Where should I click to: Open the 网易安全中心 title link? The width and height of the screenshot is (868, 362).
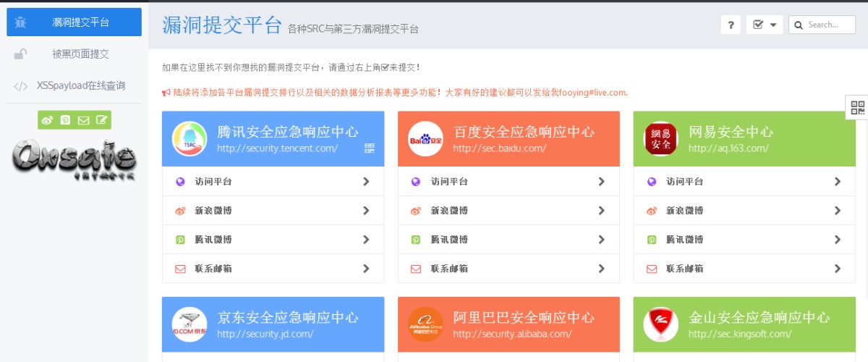pyautogui.click(x=731, y=132)
